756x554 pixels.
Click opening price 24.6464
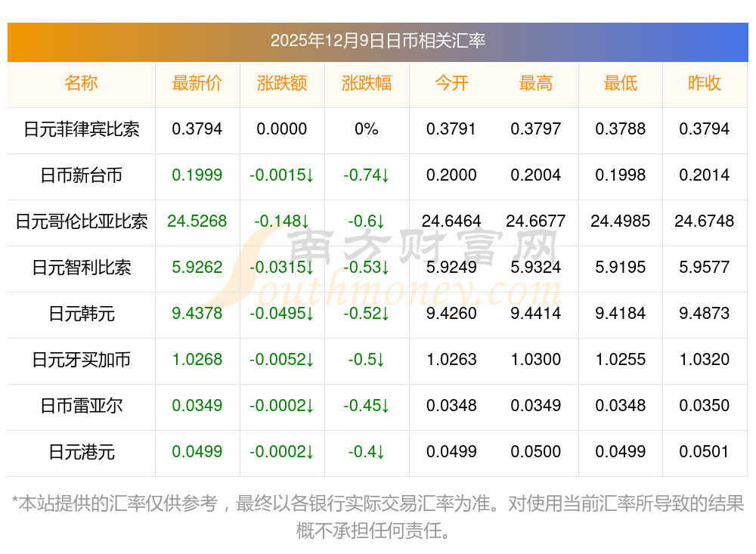(451, 221)
